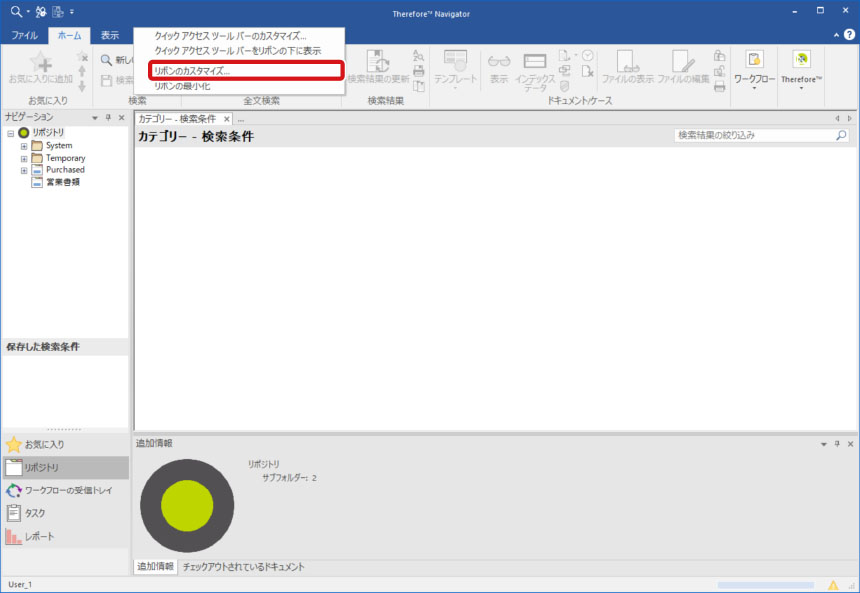Collapse the リポジトリ root node
860x593 pixels.
coord(10,133)
